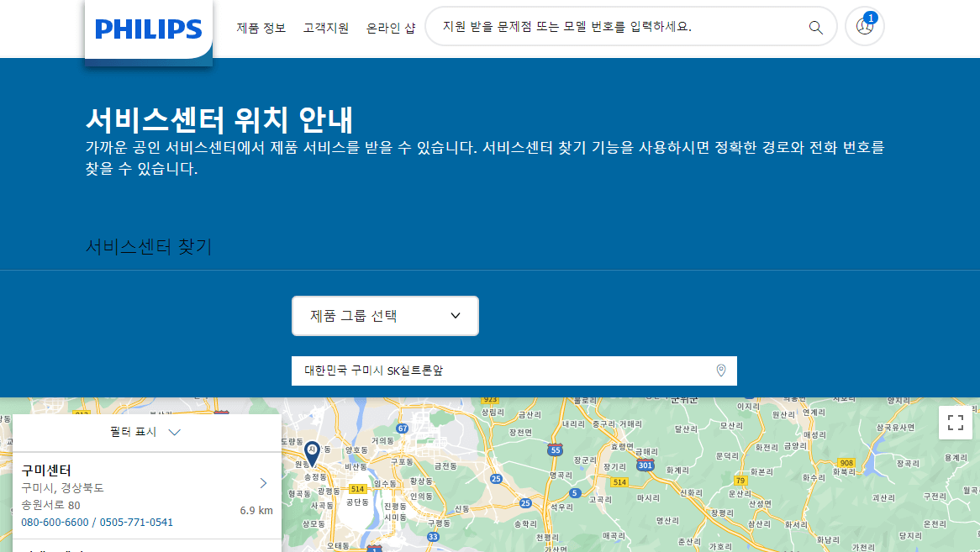Image resolution: width=980 pixels, height=552 pixels.
Task: Click the right arrow on 구미센터 entry
Action: tap(262, 483)
